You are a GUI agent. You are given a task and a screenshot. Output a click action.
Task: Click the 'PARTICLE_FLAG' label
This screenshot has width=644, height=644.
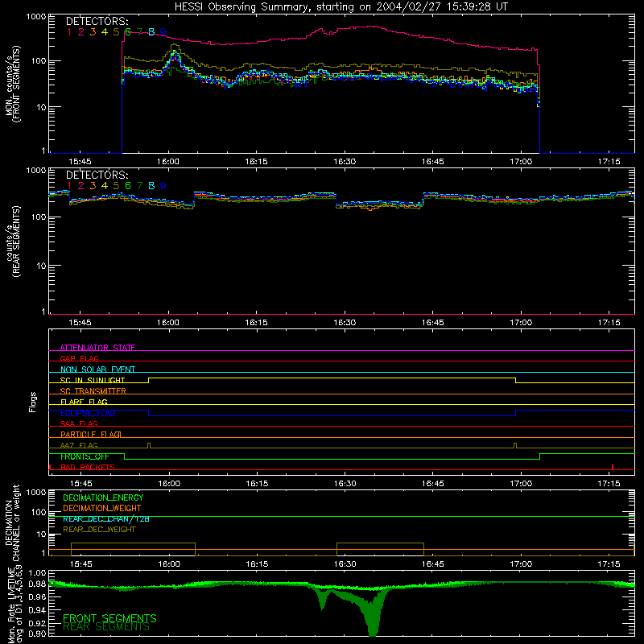click(90, 434)
